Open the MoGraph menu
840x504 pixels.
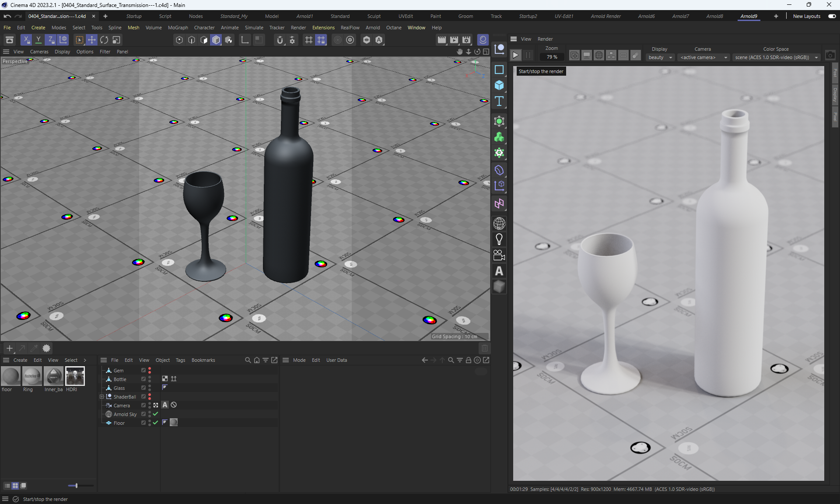click(x=178, y=28)
